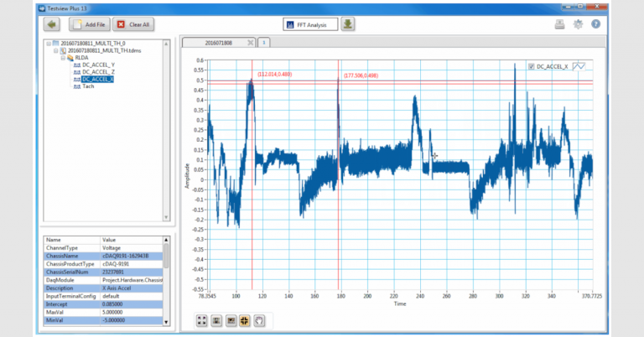The image size is (644, 337).
Task: Switch to the tab labeled 1
Action: [x=263, y=43]
